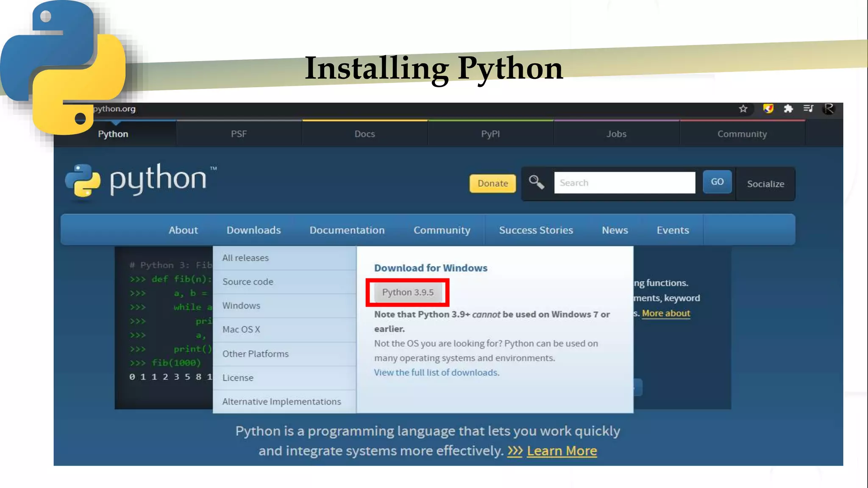Click the media playlist control icon

point(808,109)
